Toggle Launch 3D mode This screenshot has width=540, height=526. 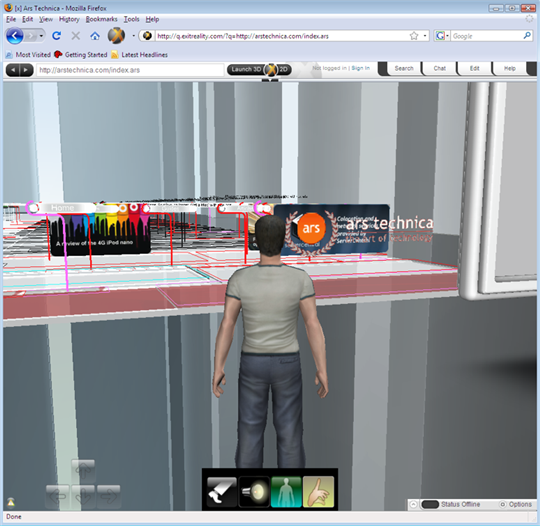click(246, 70)
